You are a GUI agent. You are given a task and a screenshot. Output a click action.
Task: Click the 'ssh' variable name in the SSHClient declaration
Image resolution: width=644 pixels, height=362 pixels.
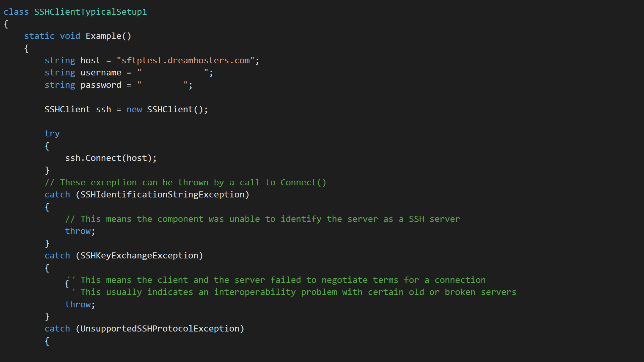click(103, 110)
